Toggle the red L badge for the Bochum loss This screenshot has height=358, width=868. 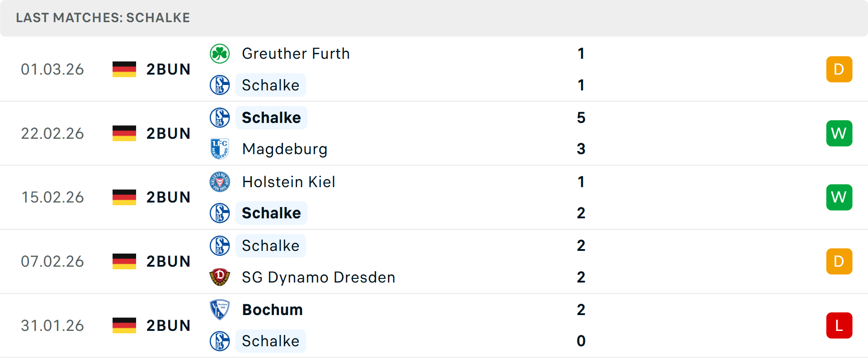(x=839, y=325)
